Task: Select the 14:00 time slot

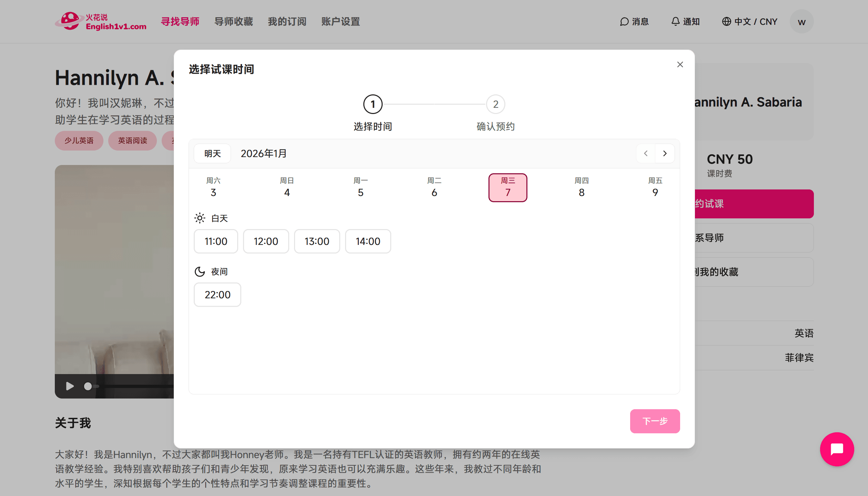Action: click(368, 241)
